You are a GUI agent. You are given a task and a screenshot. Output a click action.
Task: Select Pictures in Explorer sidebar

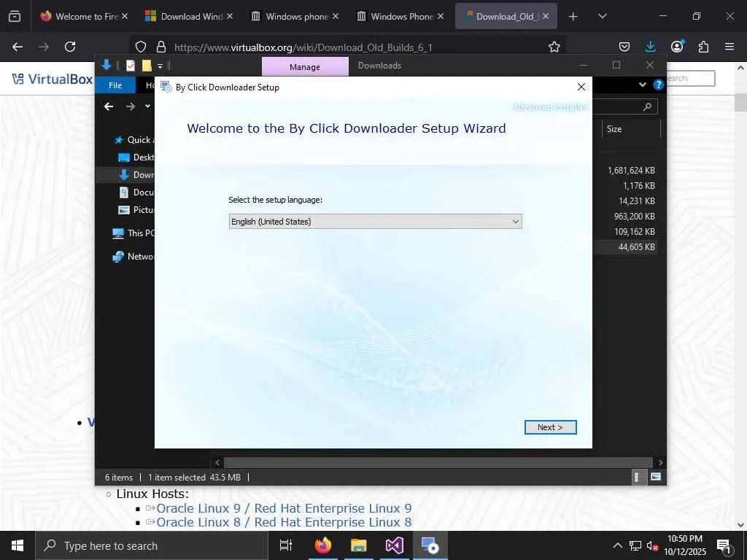(x=136, y=210)
